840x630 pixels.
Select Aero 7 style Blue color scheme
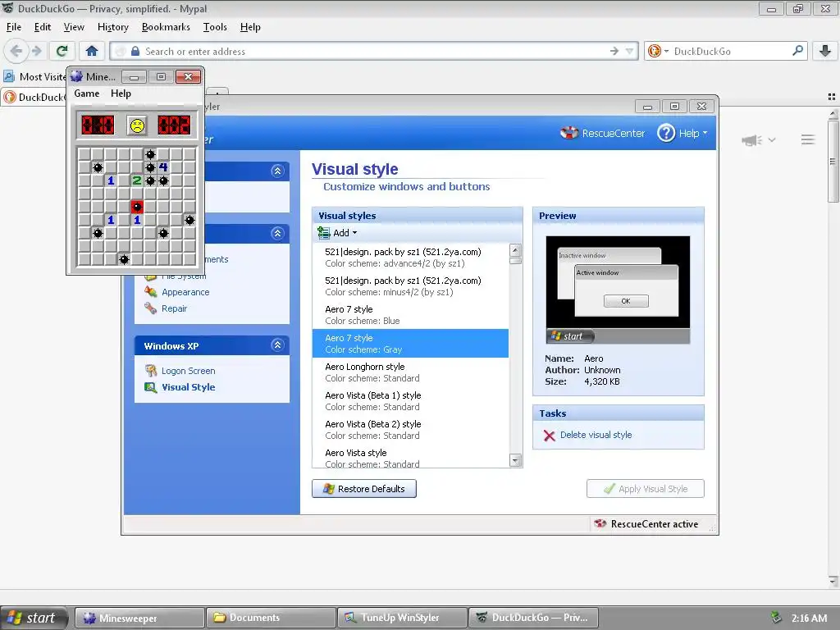coord(410,315)
